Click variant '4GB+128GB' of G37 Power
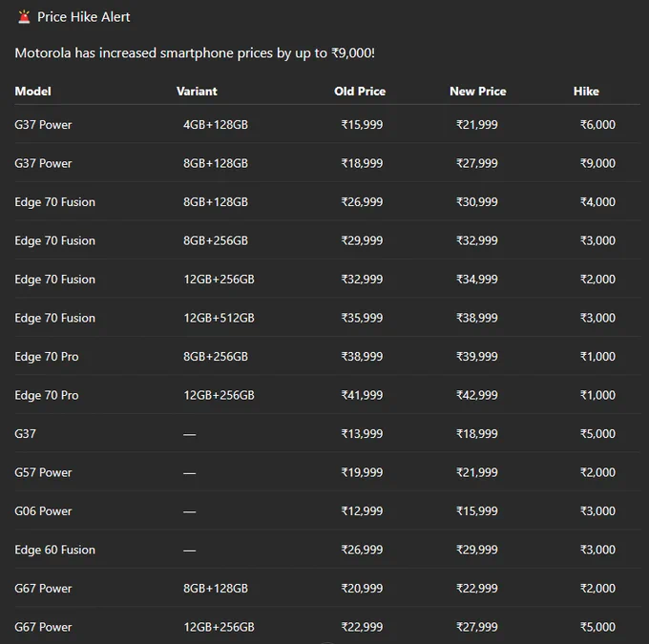 pyautogui.click(x=216, y=125)
